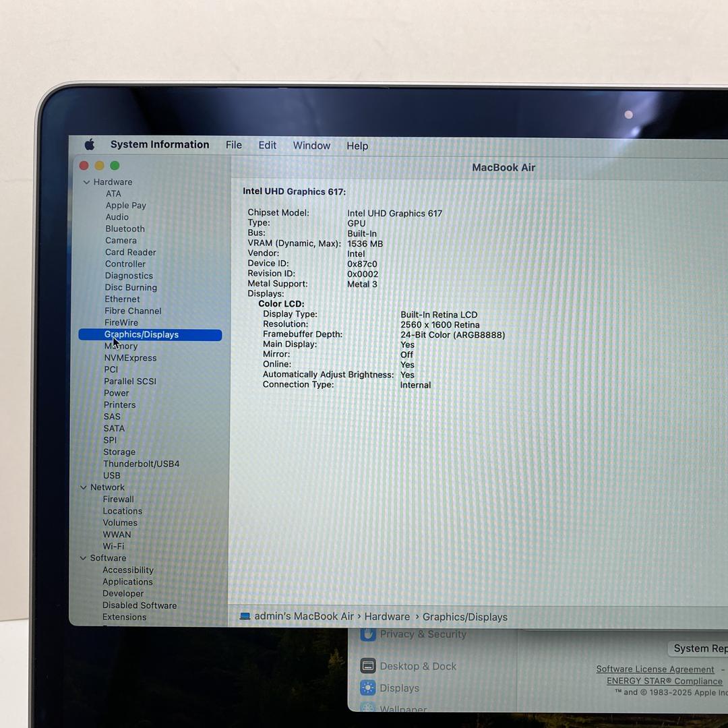The height and width of the screenshot is (728, 728).
Task: Click admin's MacBook Air in path bar
Action: pyautogui.click(x=303, y=616)
